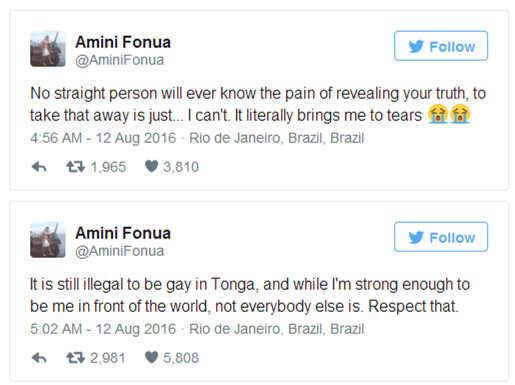Open the Amini Fonua name link in first tweet
The width and height of the screenshot is (515, 385).
pos(123,42)
